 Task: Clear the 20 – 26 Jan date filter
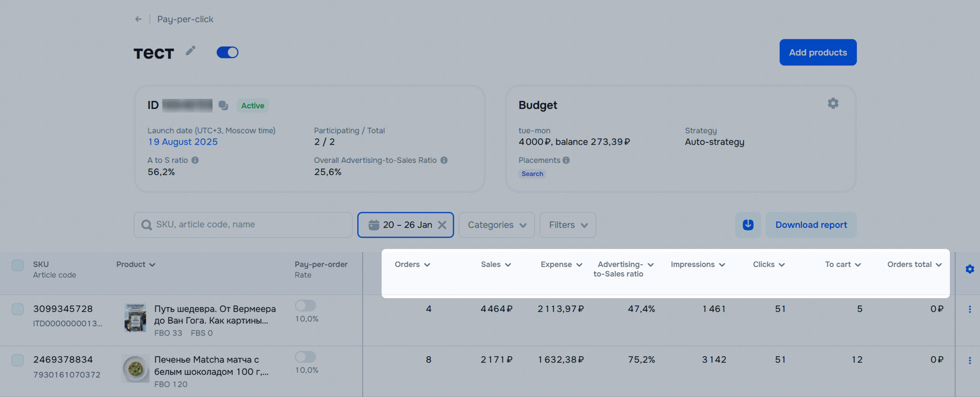point(442,225)
